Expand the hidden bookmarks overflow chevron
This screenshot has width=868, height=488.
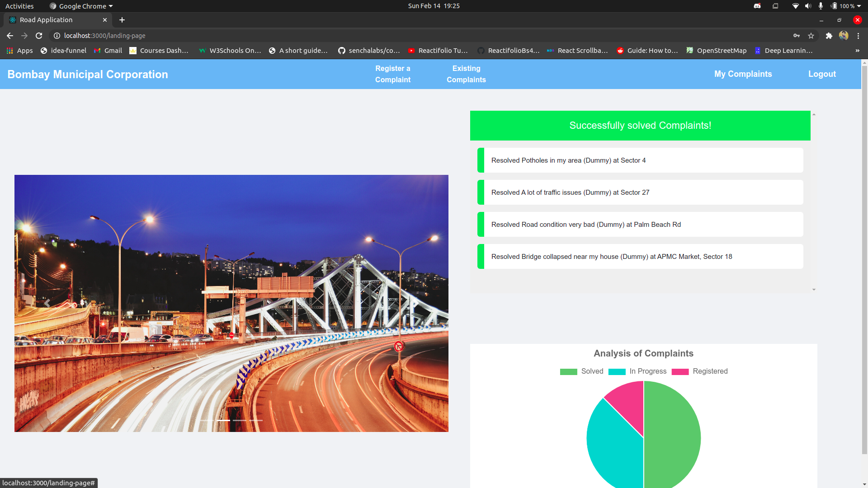[x=857, y=51]
